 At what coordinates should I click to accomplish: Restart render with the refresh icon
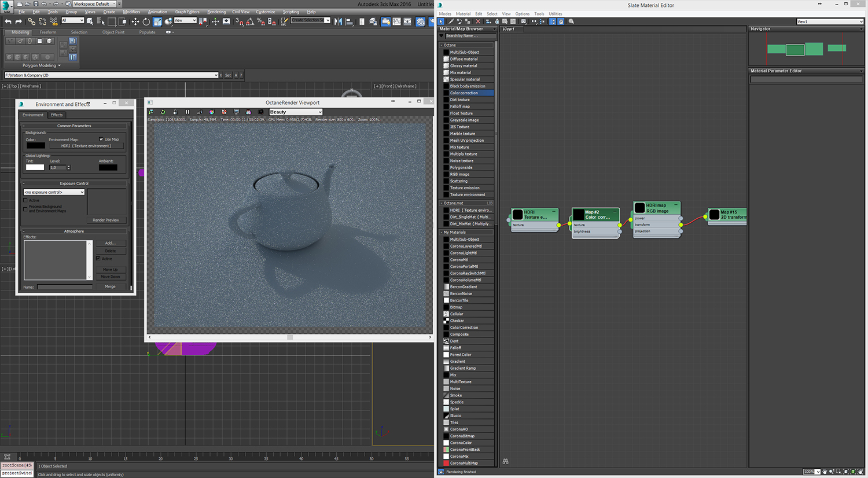(163, 112)
